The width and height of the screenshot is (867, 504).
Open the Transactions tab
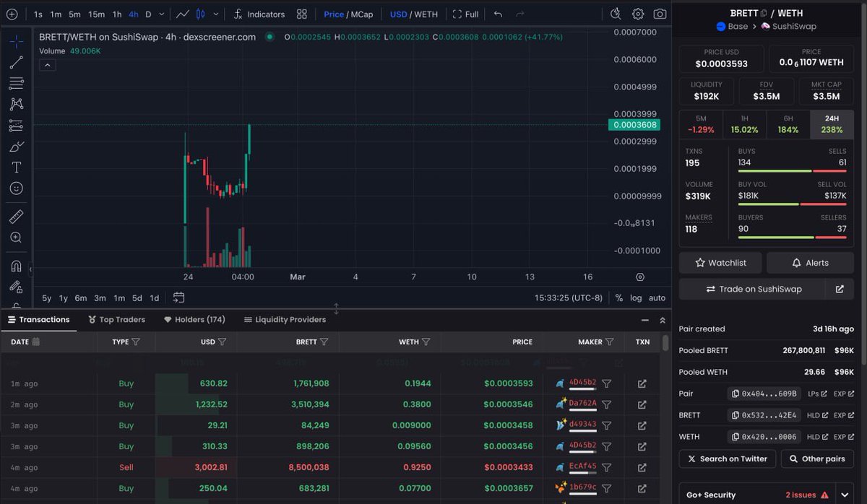coord(38,319)
